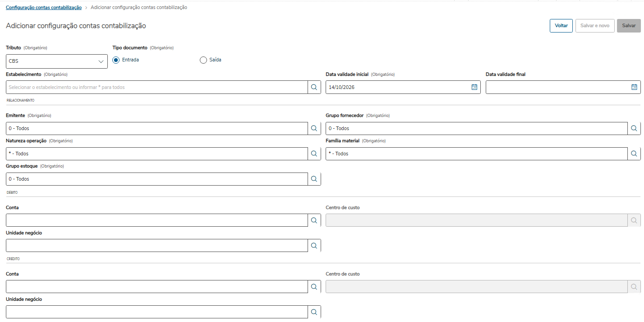Click the Grupo fornecedor search icon
Viewport: 644px width, 322px height.
pos(634,128)
